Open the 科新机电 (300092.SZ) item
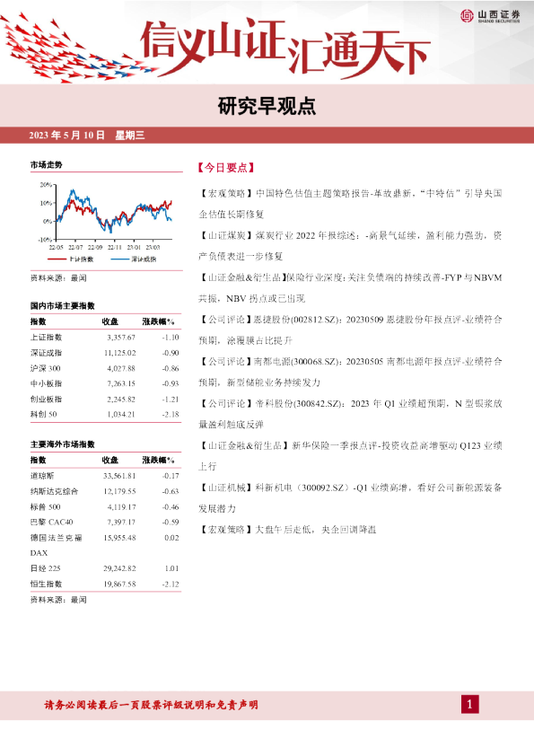 [x=350, y=497]
